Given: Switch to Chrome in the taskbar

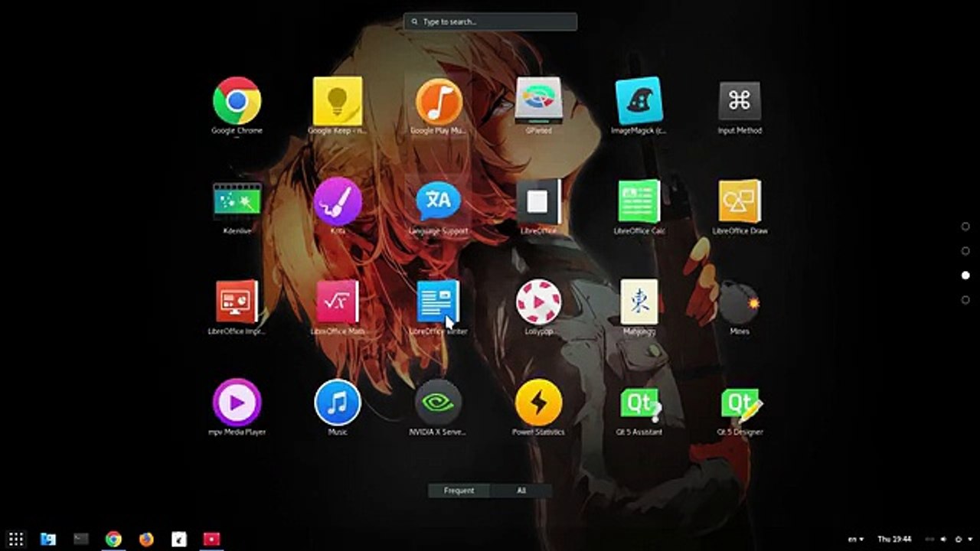Looking at the screenshot, I should [113, 539].
